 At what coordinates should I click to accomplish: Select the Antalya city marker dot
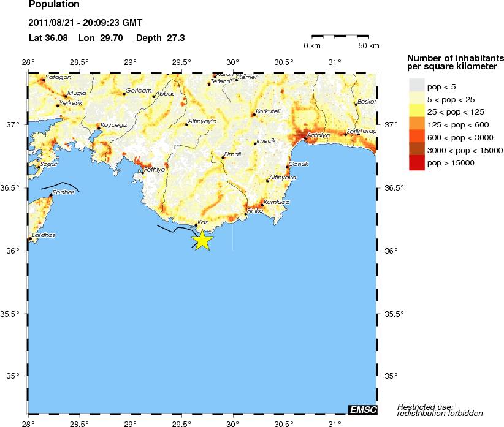click(305, 138)
